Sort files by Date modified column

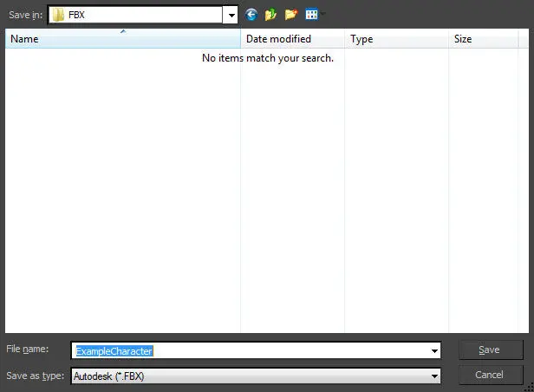click(292, 39)
